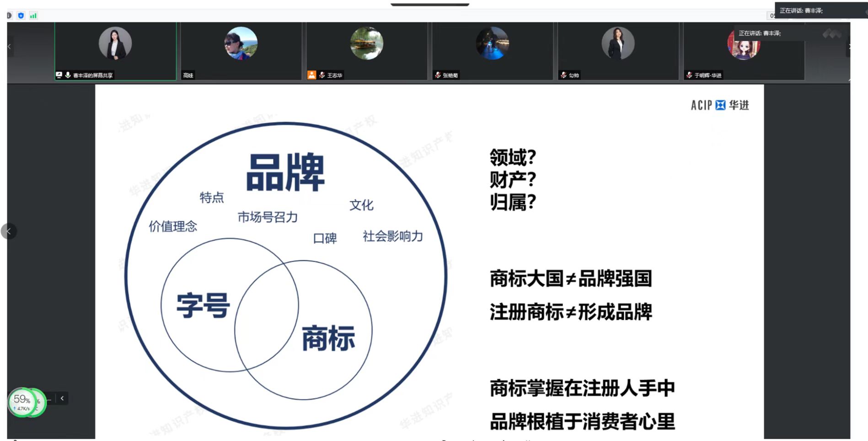Image resolution: width=868 pixels, height=441 pixels.
Task: Click the microphone icon on 曹丰泽's tile
Action: pyautogui.click(x=68, y=75)
